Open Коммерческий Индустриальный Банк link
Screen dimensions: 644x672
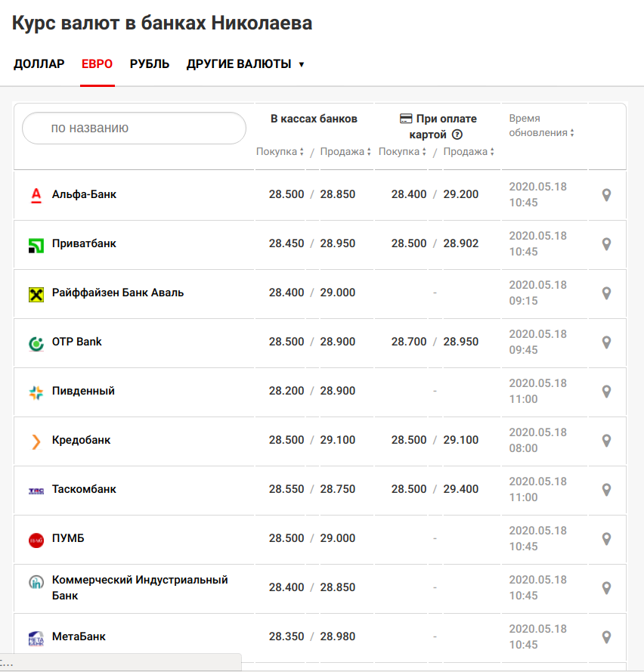pyautogui.click(x=140, y=587)
